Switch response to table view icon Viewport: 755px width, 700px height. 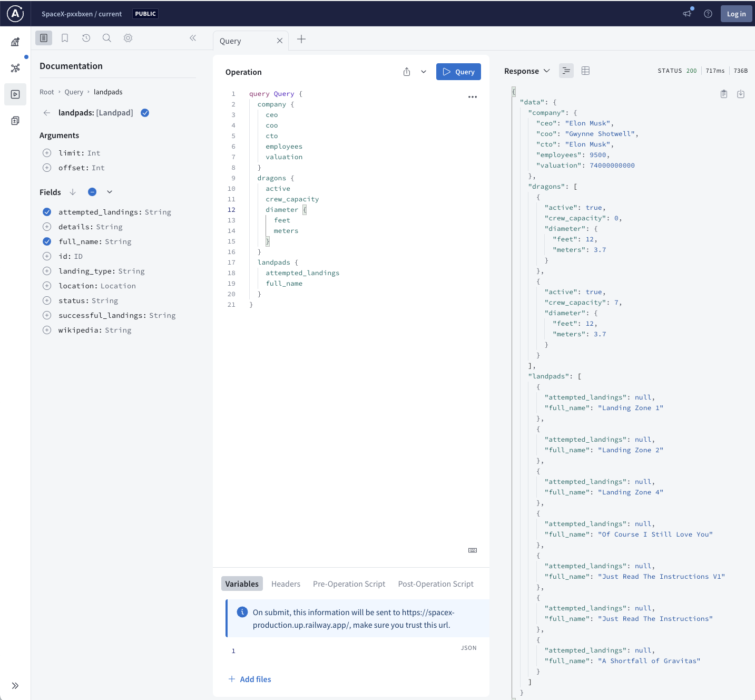click(x=585, y=71)
